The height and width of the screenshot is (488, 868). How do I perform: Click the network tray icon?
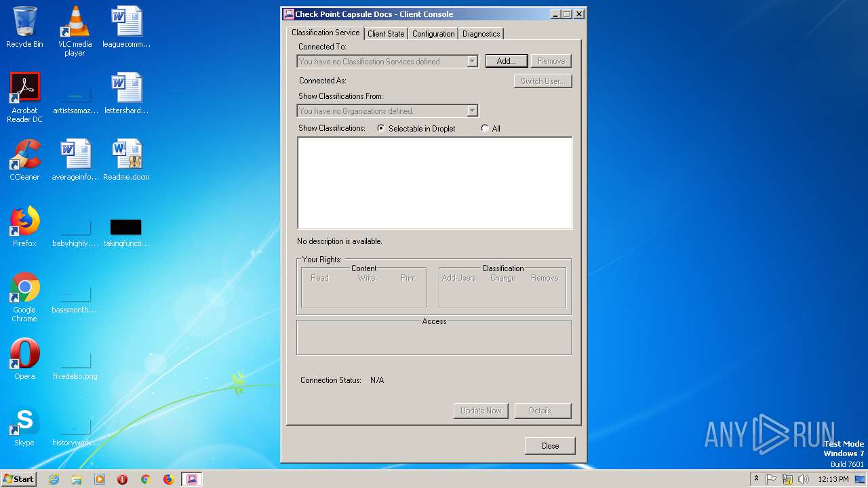tap(787, 479)
